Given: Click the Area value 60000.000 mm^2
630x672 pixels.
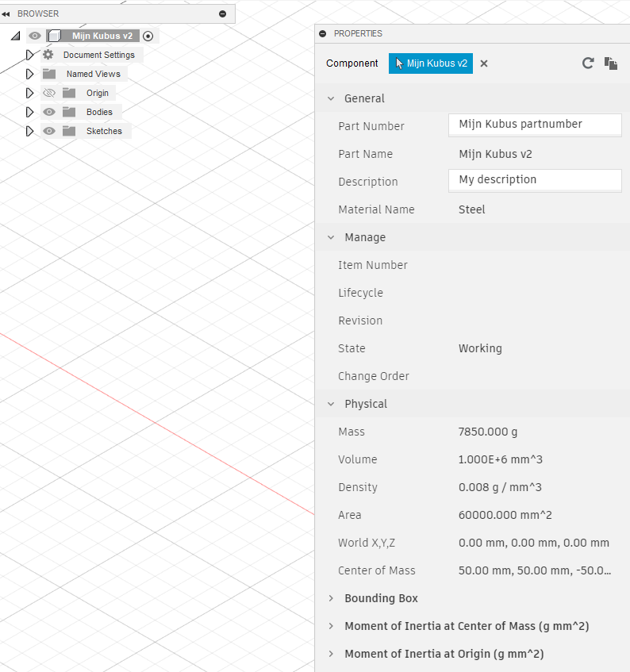Looking at the screenshot, I should 505,515.
